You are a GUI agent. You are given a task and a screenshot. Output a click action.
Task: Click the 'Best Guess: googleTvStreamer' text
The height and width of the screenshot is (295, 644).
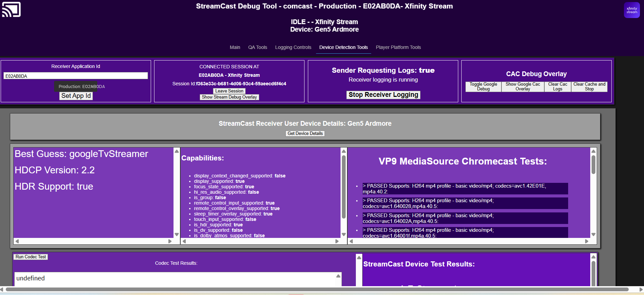[81, 154]
